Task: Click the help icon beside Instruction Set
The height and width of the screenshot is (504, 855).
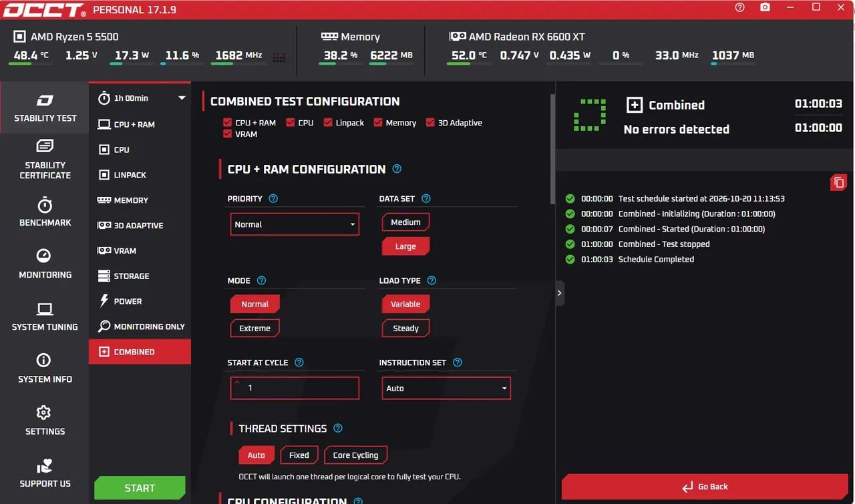Action: tap(458, 362)
